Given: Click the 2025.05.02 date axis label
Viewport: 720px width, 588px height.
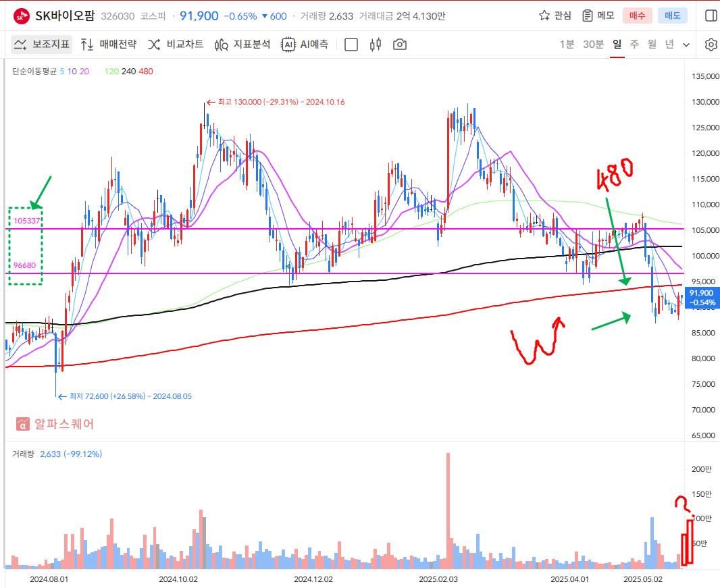Looking at the screenshot, I should 643,579.
